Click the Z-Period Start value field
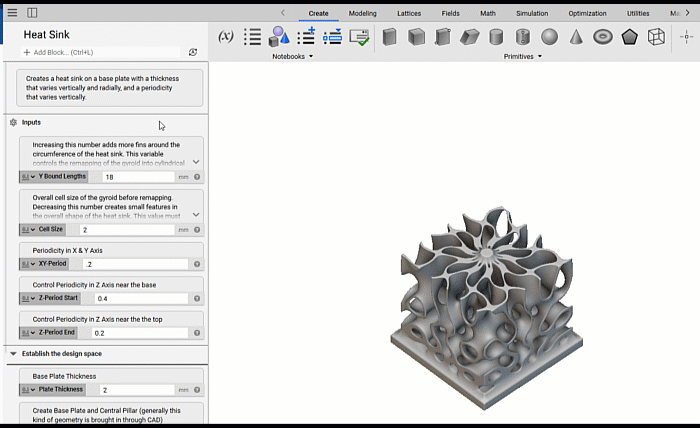 click(x=141, y=299)
